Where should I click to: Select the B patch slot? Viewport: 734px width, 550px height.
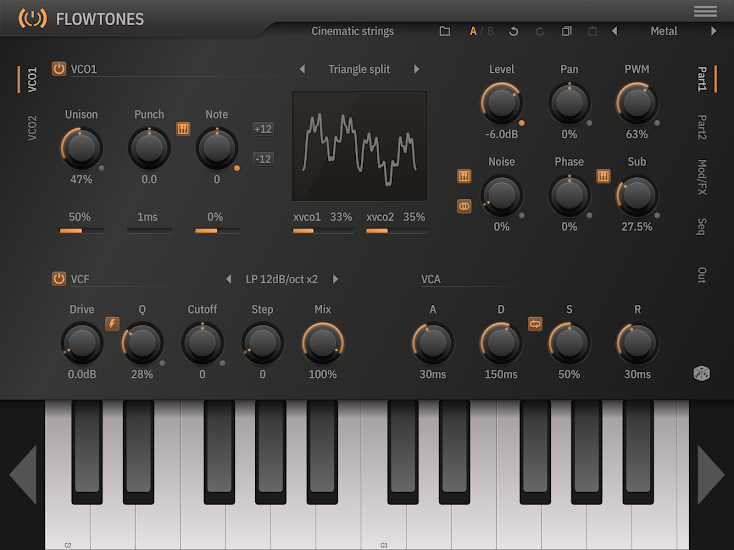tap(490, 31)
